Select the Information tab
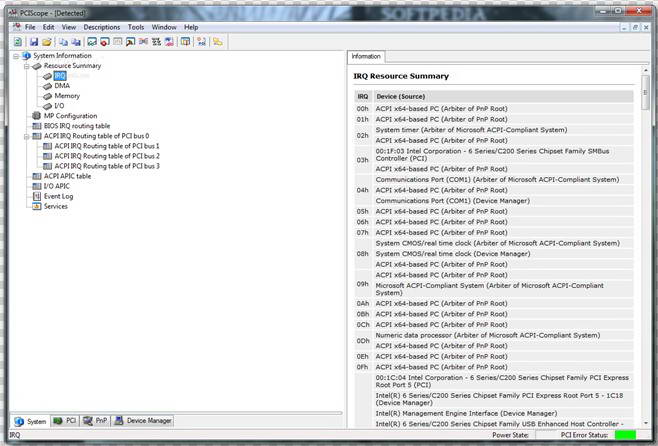The height and width of the screenshot is (446, 658). point(366,56)
